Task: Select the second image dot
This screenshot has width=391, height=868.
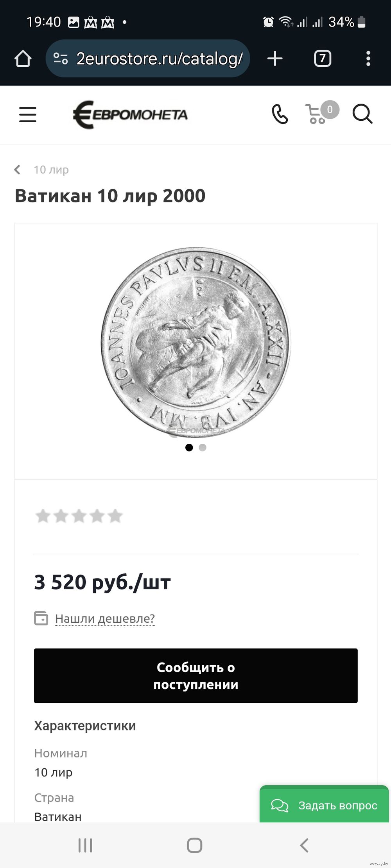Action: pyautogui.click(x=203, y=448)
